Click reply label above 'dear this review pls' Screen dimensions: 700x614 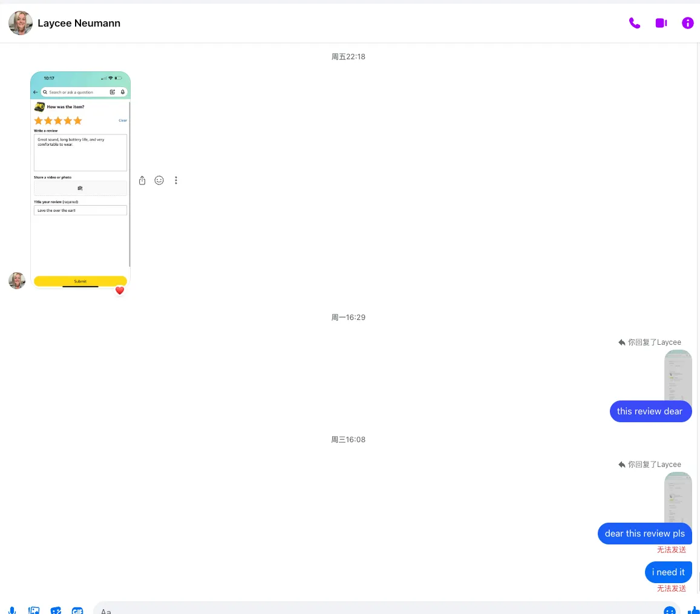[650, 465]
